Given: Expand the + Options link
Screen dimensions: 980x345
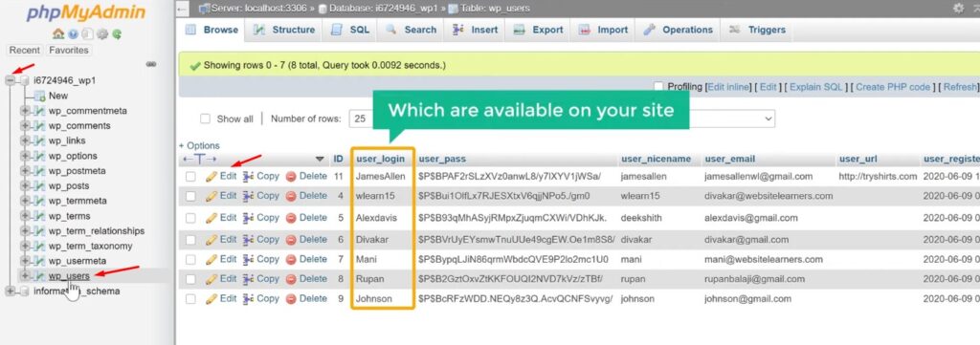Looking at the screenshot, I should (x=199, y=145).
